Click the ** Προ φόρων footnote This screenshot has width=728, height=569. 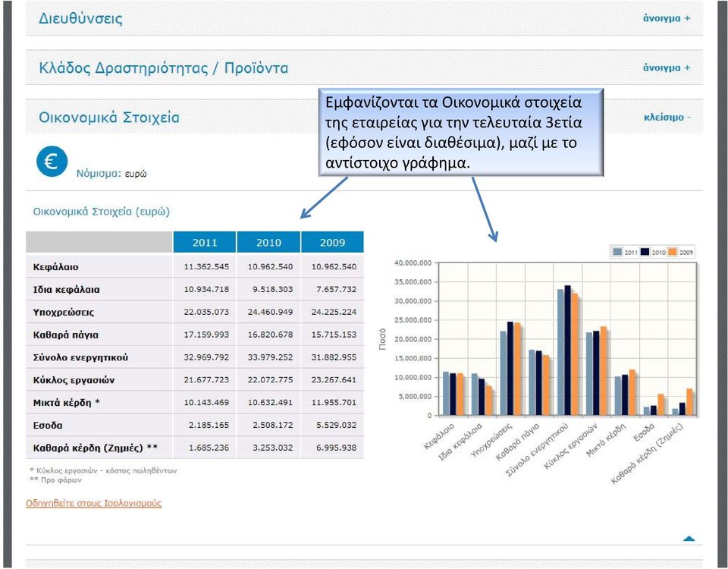(x=55, y=479)
